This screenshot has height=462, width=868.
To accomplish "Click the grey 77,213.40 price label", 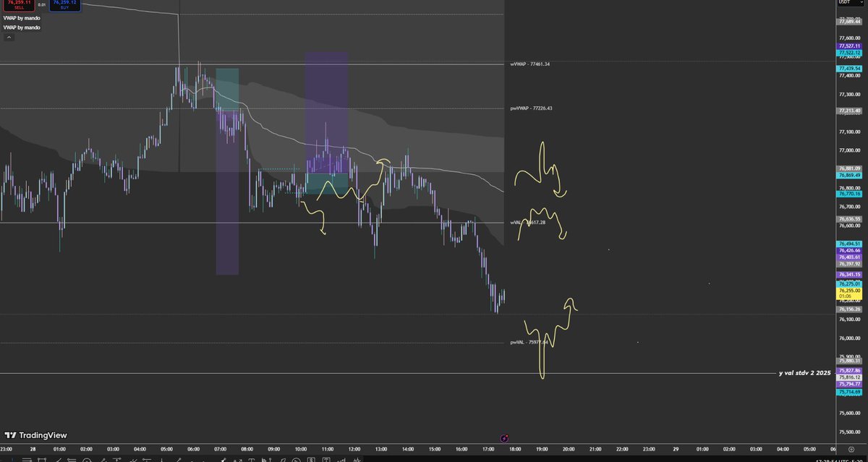I will click(848, 111).
